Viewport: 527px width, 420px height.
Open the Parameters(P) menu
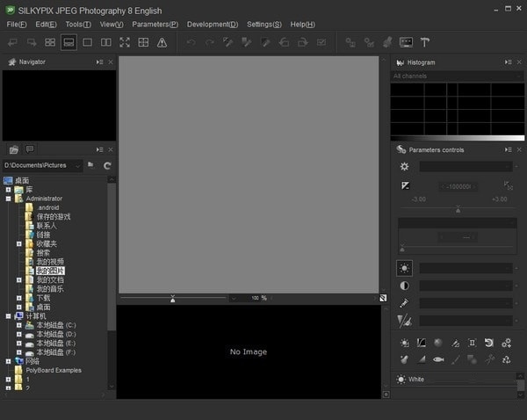[x=155, y=24]
